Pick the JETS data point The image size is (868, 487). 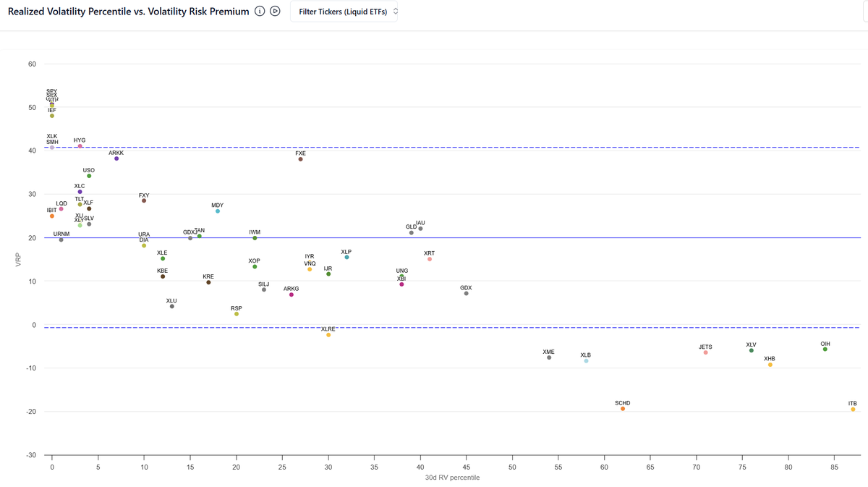pyautogui.click(x=705, y=352)
